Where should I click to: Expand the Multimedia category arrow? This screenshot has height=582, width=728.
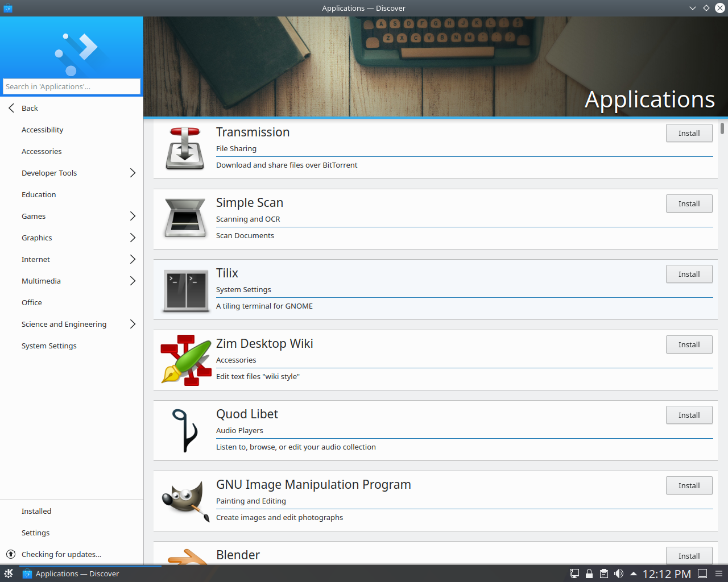click(x=133, y=281)
